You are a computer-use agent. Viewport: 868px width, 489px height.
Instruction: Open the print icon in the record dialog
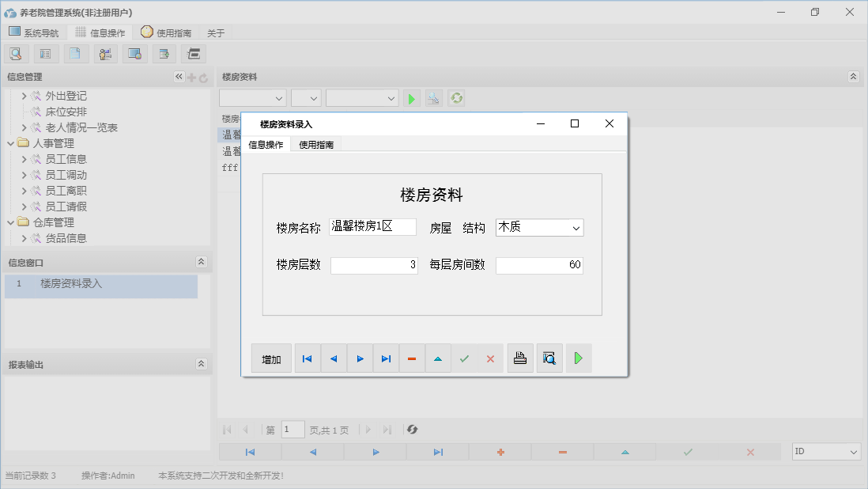pyautogui.click(x=520, y=358)
